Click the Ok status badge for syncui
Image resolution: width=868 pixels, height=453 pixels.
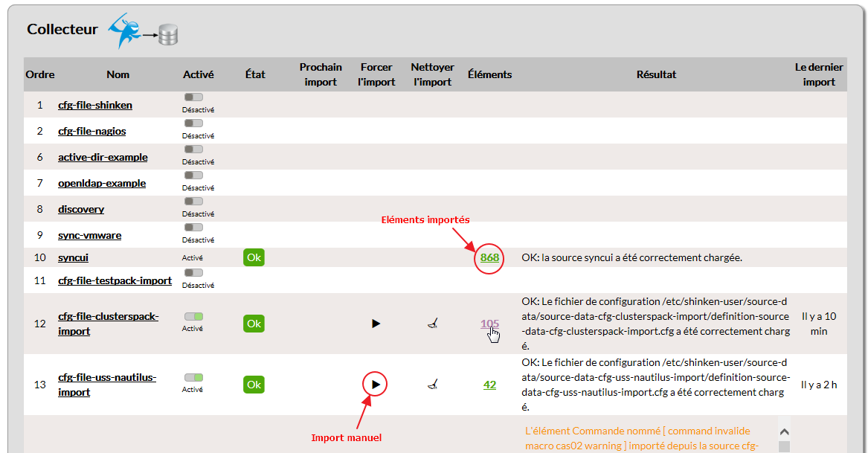coord(254,257)
